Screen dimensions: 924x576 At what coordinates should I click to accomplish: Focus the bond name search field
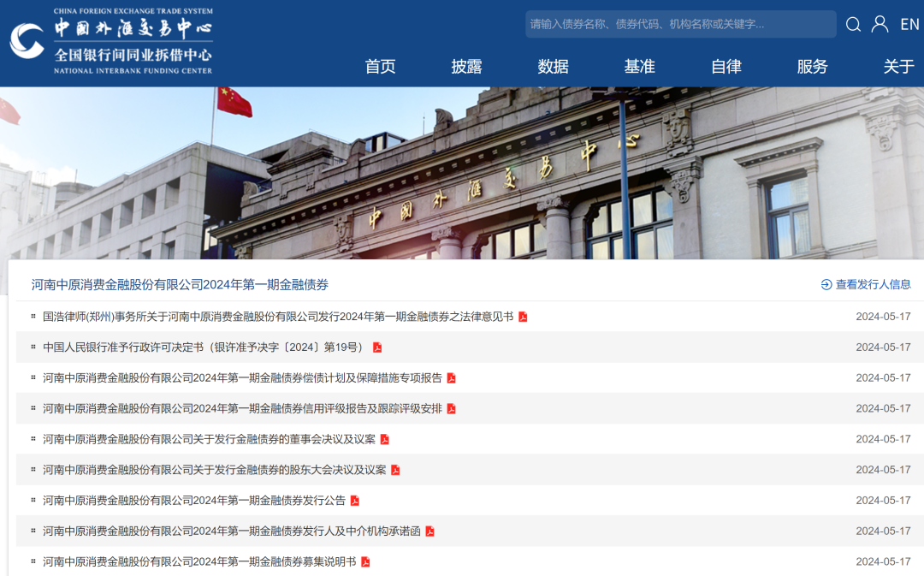pos(681,24)
